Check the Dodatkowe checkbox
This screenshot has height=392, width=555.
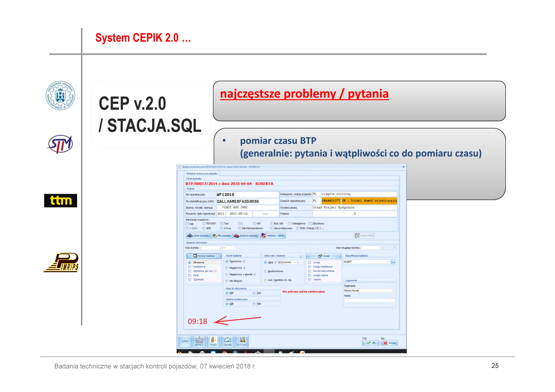(x=189, y=267)
